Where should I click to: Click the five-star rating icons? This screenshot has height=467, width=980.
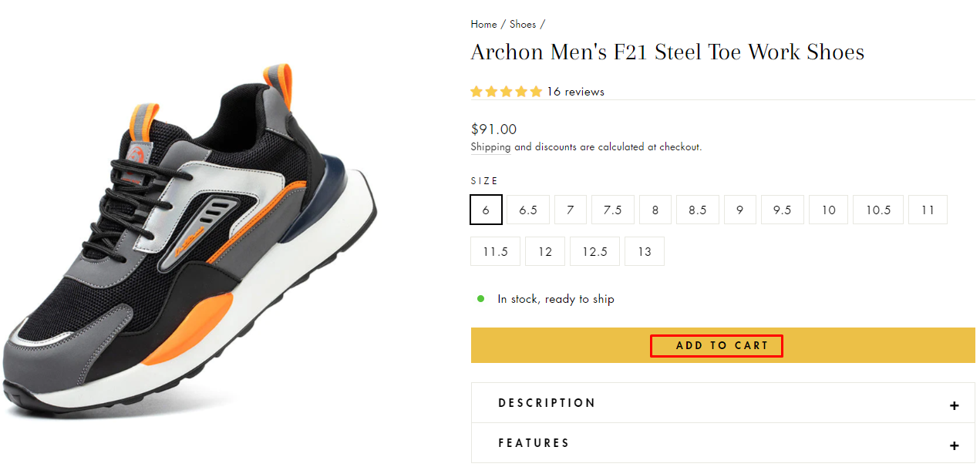click(506, 92)
